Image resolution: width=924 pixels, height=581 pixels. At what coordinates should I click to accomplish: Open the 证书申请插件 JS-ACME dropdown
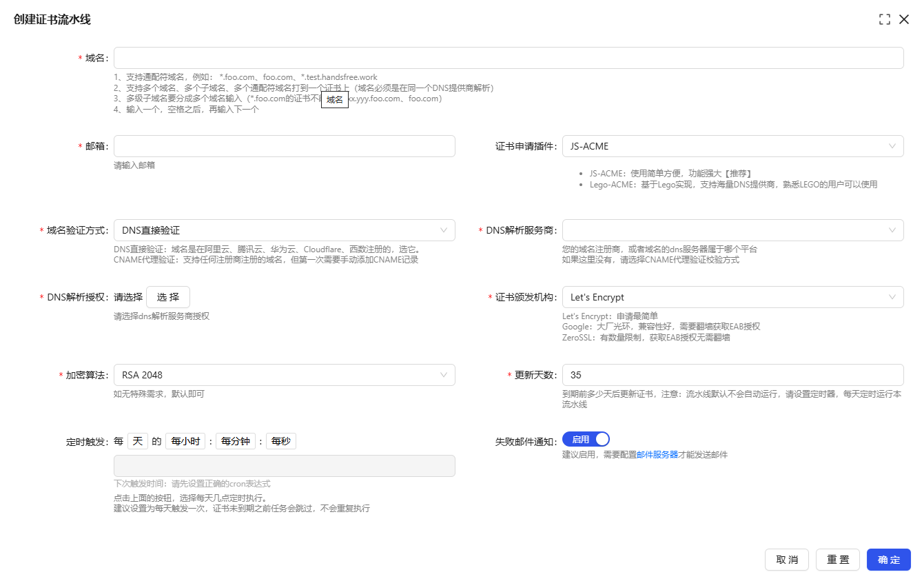732,146
